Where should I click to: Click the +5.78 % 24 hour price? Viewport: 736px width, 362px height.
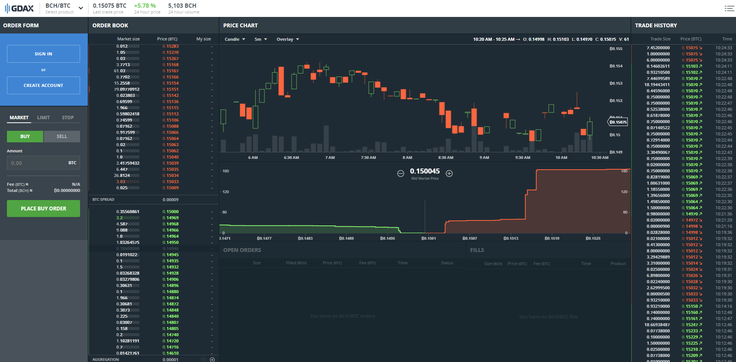(x=145, y=6)
